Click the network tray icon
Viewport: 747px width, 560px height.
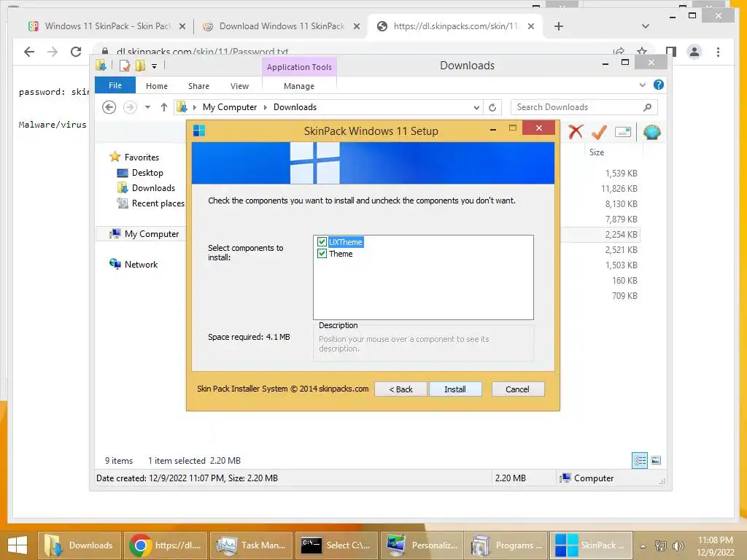click(x=660, y=546)
